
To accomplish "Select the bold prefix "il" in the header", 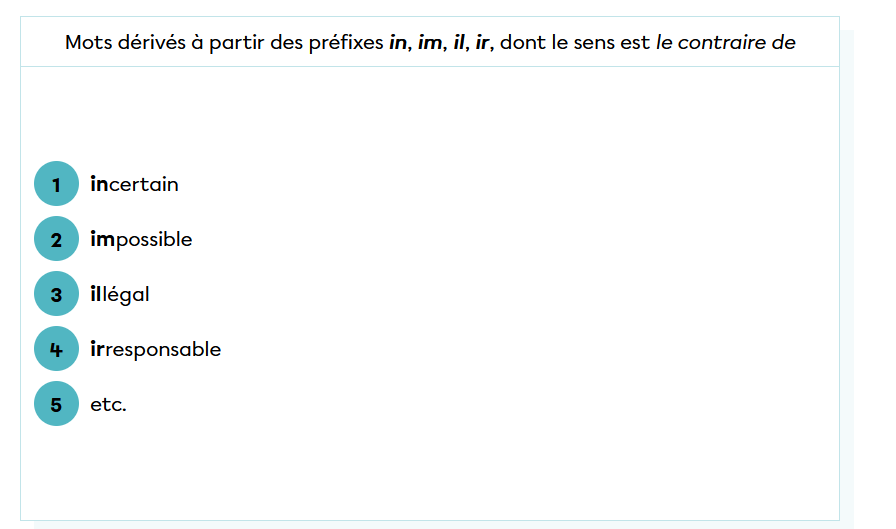I will pos(459,43).
